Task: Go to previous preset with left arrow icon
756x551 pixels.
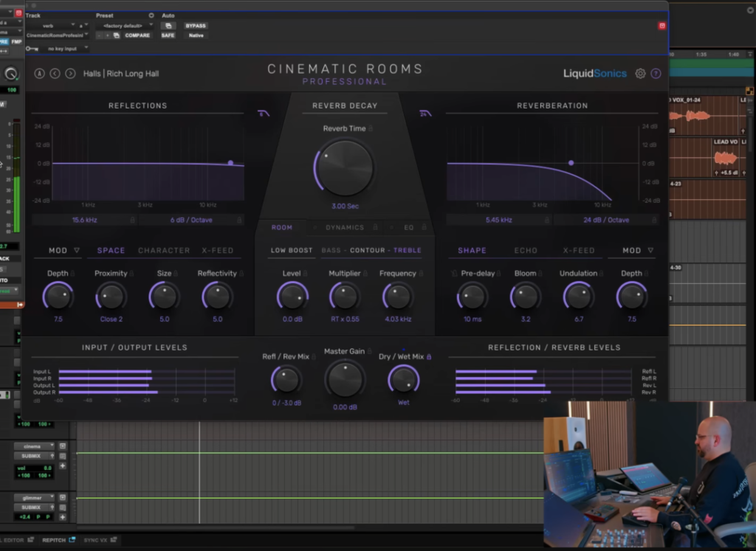Action: click(54, 74)
